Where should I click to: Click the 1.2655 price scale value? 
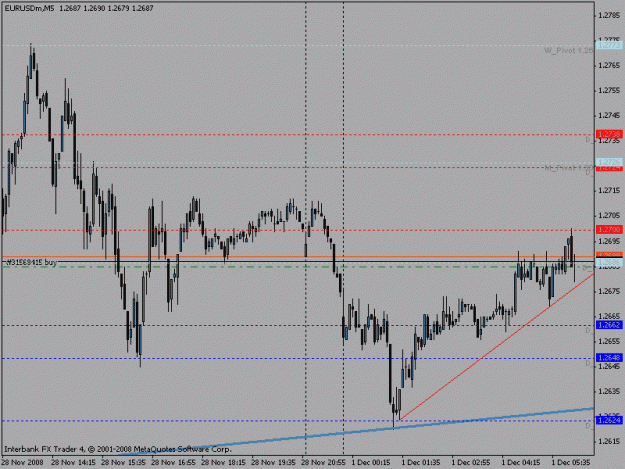[x=609, y=341]
